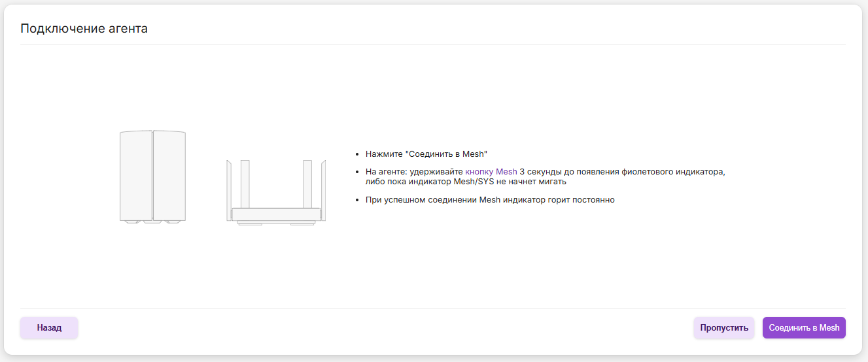
Task: Click the Назад button
Action: click(x=49, y=328)
